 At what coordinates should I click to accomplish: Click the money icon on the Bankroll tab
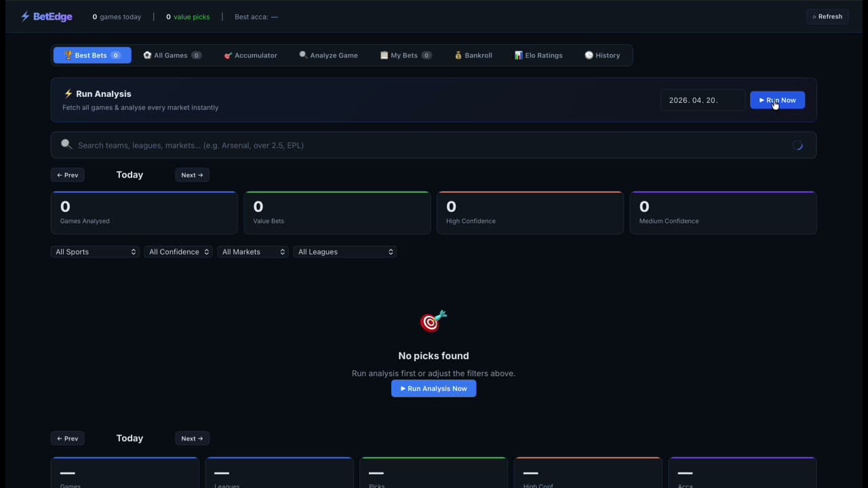(459, 55)
